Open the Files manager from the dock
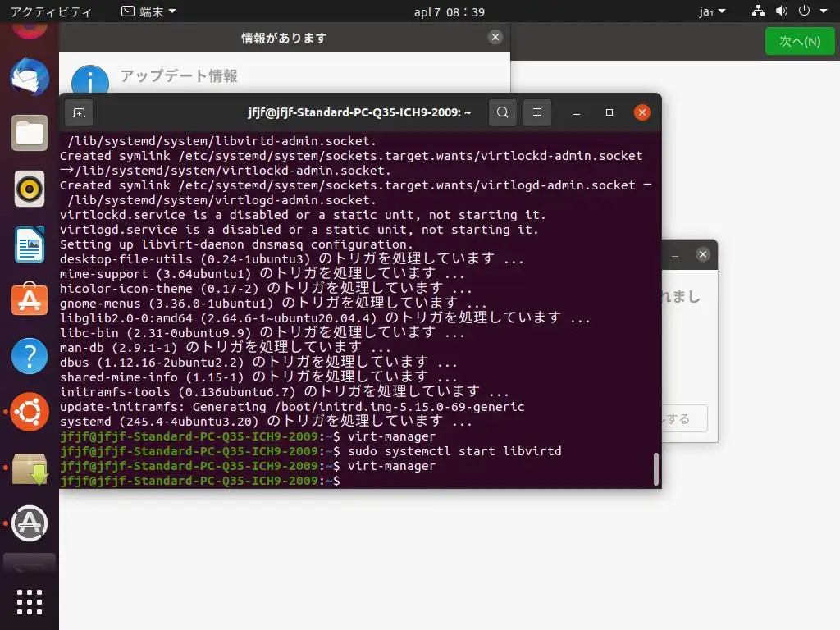 click(30, 133)
